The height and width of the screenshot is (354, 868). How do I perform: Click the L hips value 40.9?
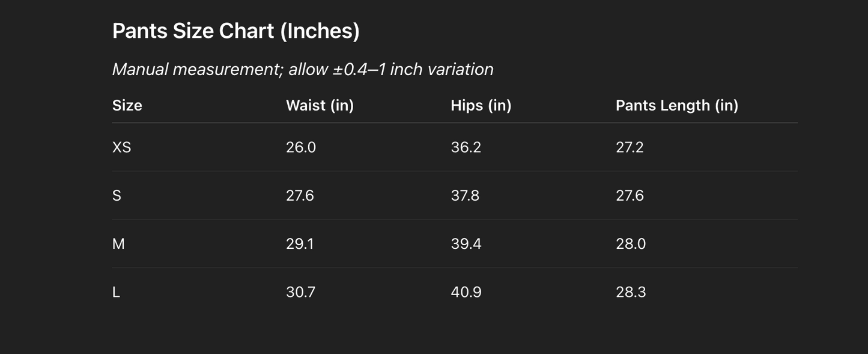click(466, 291)
